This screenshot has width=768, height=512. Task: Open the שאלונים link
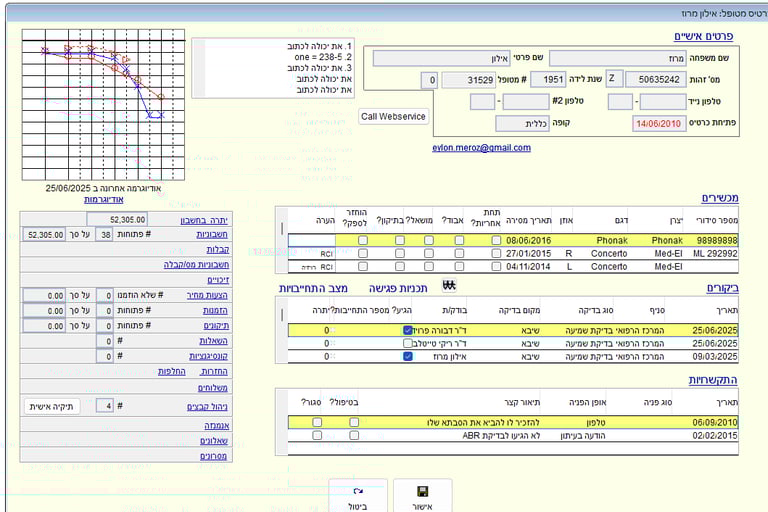pyautogui.click(x=214, y=441)
